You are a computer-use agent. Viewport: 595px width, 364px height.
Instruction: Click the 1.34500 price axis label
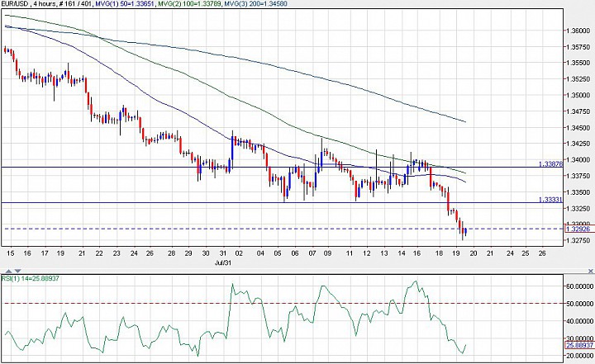pyautogui.click(x=578, y=128)
